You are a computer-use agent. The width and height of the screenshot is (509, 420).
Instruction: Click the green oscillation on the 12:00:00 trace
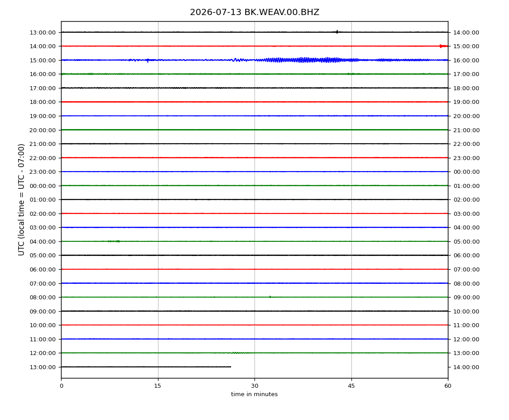point(240,352)
